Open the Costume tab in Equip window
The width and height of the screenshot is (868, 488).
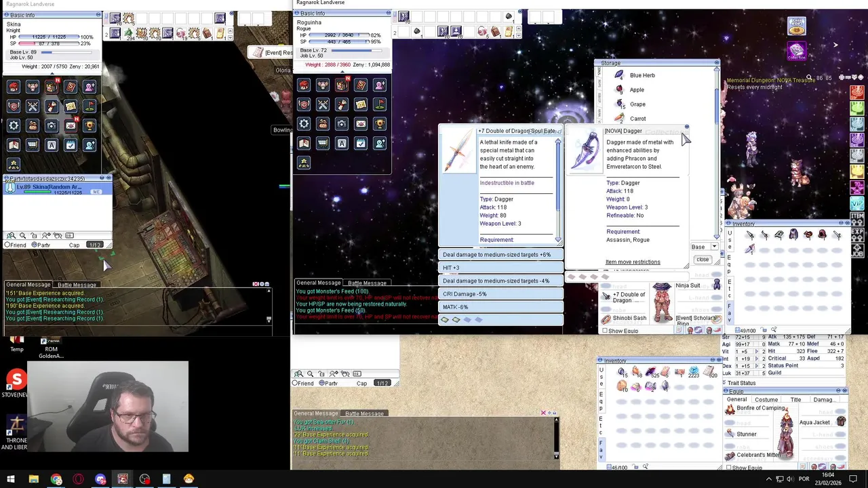766,399
